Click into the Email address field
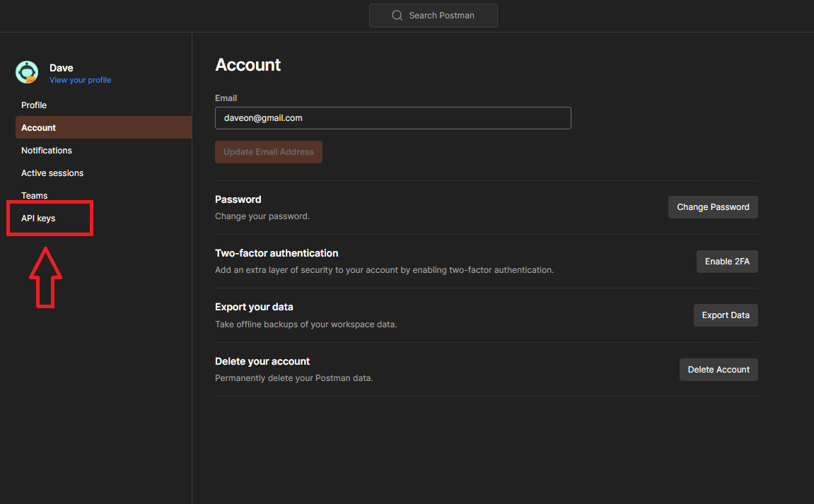Screen dimensions: 814x504 click(393, 118)
